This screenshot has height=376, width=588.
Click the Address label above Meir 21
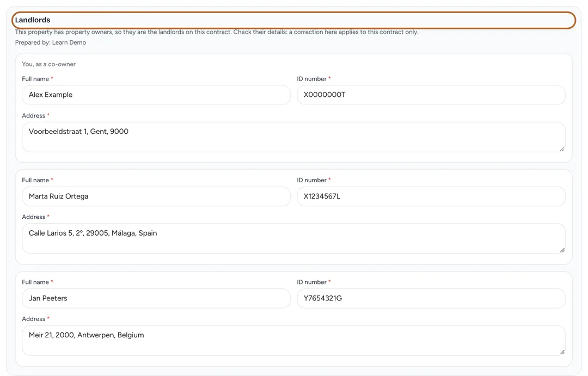click(35, 319)
